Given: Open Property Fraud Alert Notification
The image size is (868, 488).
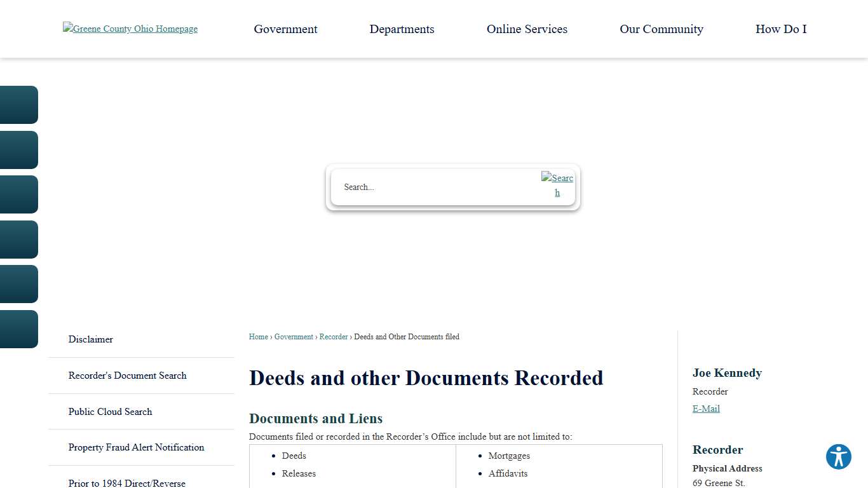Looking at the screenshot, I should click(x=136, y=447).
